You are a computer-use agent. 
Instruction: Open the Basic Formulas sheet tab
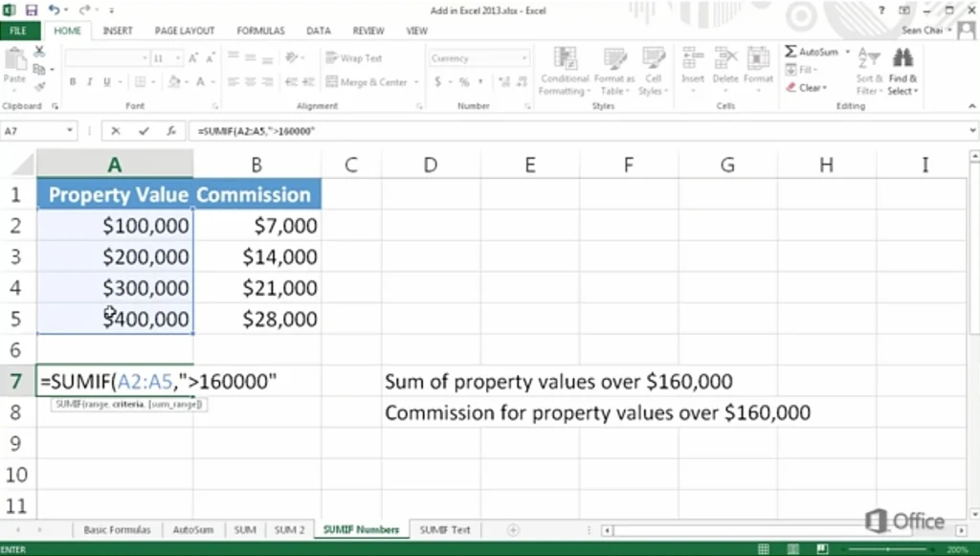pyautogui.click(x=117, y=530)
